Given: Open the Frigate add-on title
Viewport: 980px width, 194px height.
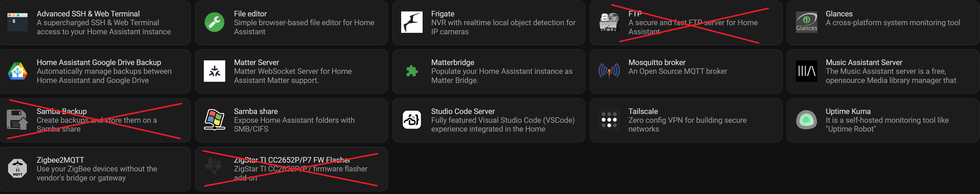Looking at the screenshot, I should coord(443,14).
